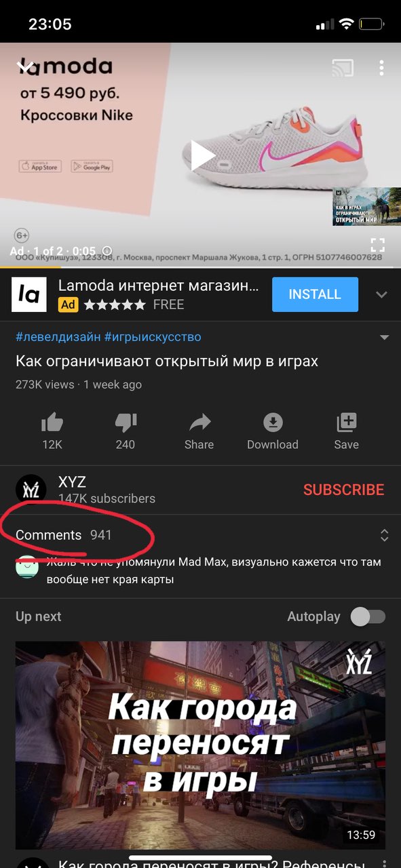401x868 pixels.
Task: Minimize player with the down chevron
Action: (24, 66)
